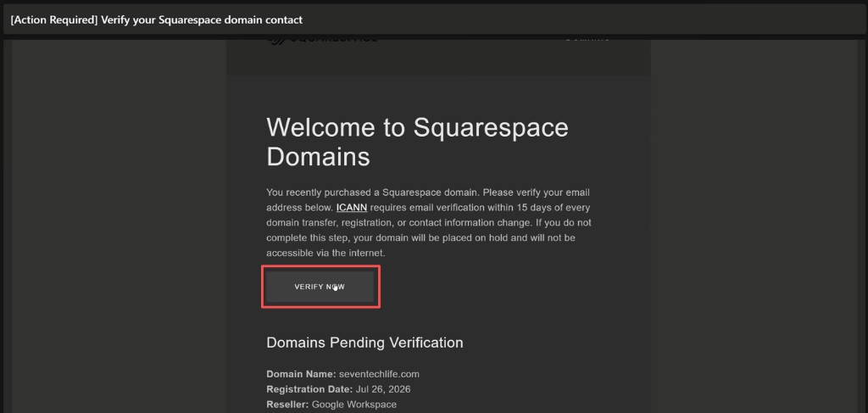Open the ICANN link in the email

(352, 208)
